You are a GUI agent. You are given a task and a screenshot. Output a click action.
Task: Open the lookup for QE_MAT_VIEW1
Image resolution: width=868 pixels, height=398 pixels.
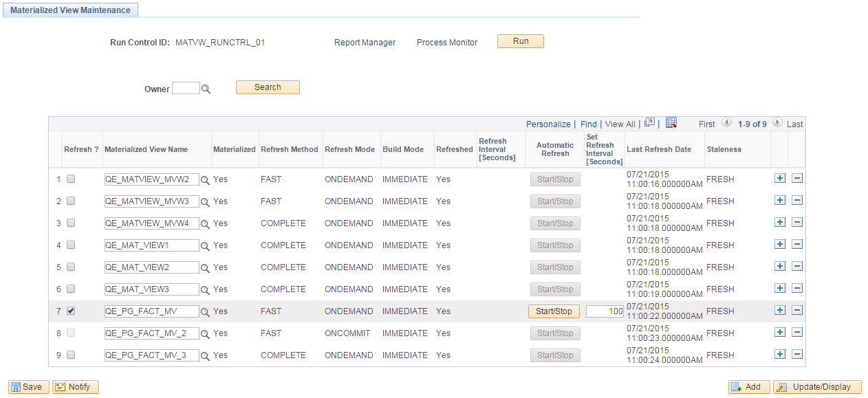(205, 245)
